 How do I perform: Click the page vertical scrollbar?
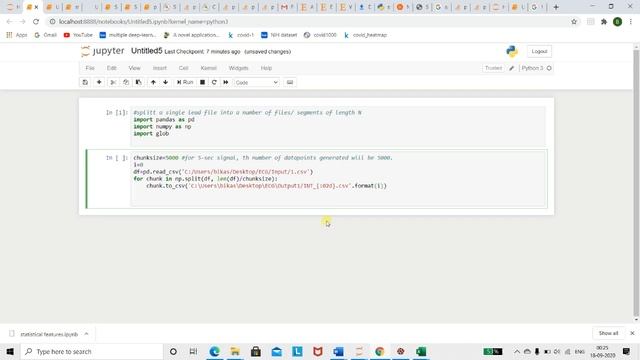(636, 184)
